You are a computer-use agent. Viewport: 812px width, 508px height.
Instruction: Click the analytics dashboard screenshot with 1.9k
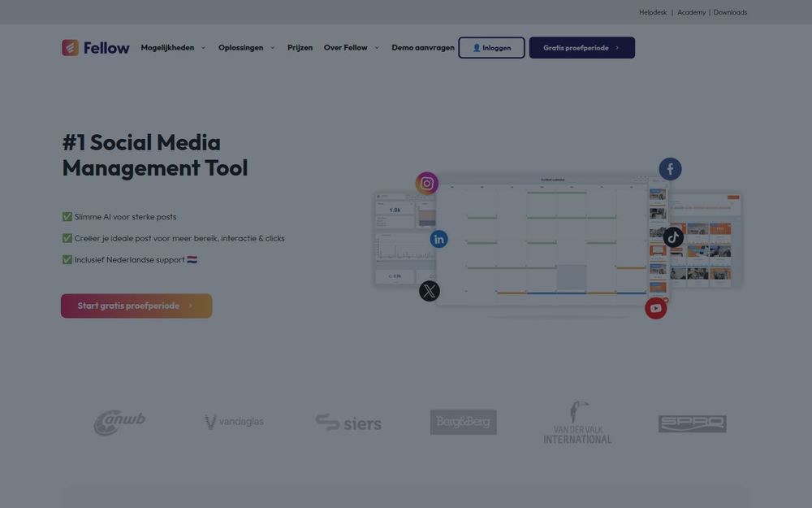point(405,239)
